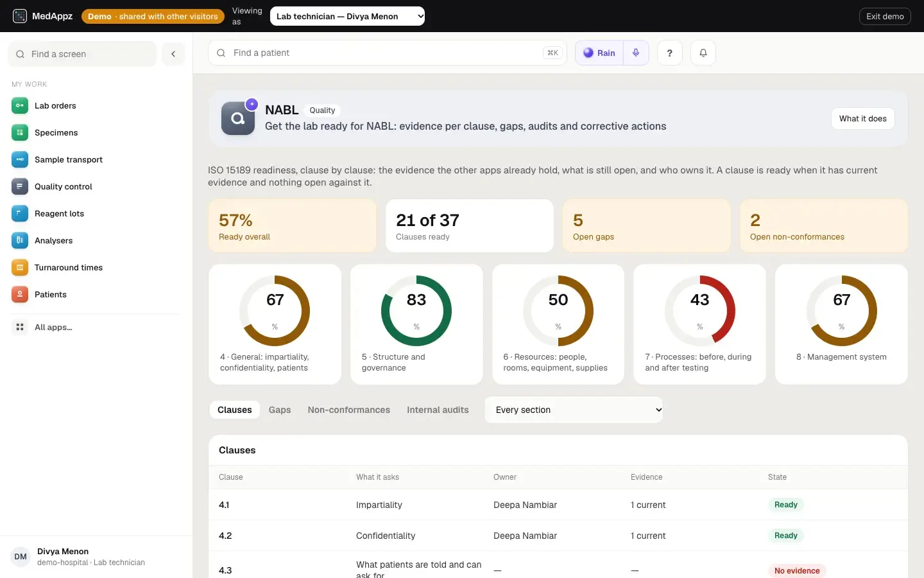Viewport: 924px width, 578px height.
Task: Switch to the Non-conformances tab
Action: [x=349, y=410]
